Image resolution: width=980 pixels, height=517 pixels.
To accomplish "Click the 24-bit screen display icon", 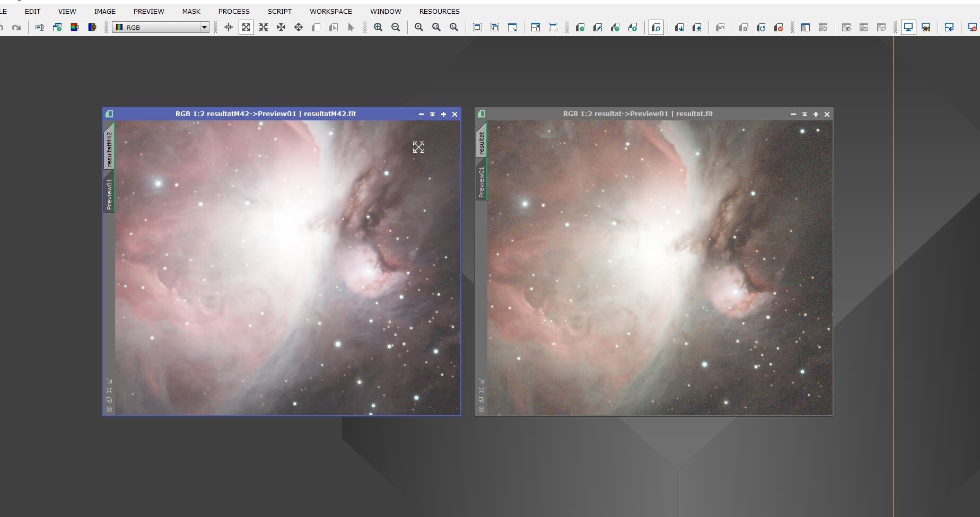I will 926,28.
